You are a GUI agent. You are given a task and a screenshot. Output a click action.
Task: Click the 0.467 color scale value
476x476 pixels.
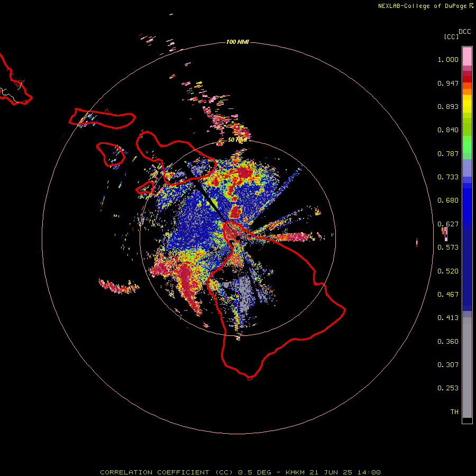[x=448, y=295]
